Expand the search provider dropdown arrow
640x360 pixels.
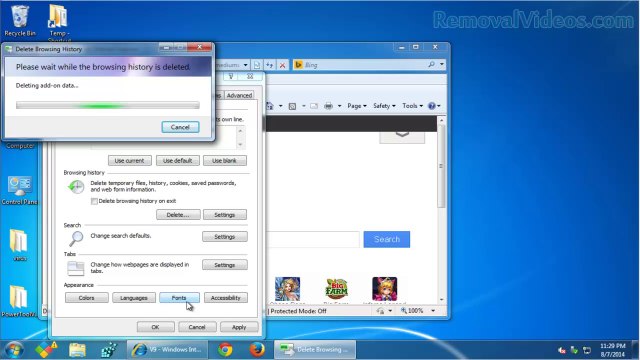point(442,64)
